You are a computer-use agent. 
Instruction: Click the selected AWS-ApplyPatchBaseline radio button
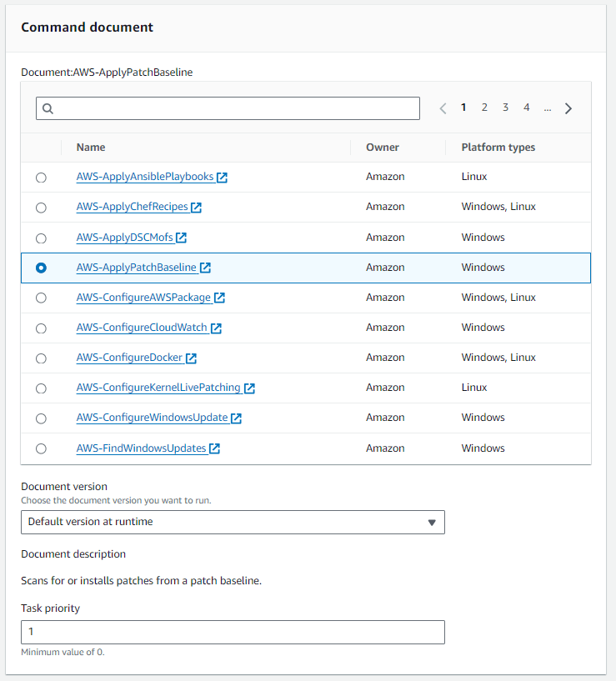click(41, 268)
